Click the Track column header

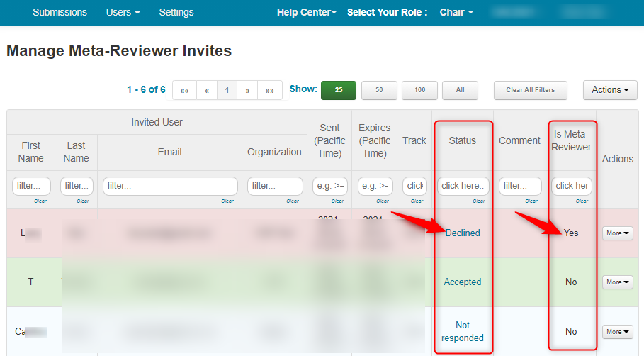coord(414,140)
